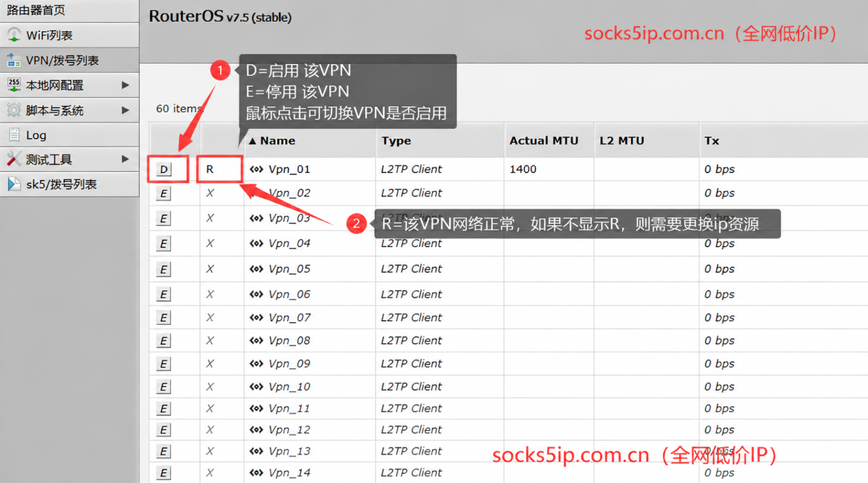
Task: Toggle E button for Vpn_12
Action: (163, 430)
